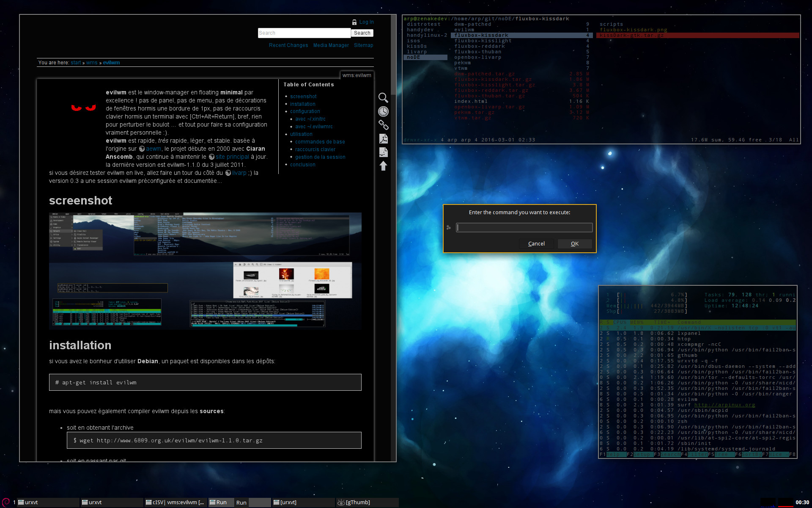Click the document export icon below the PDF icon
Image resolution: width=812 pixels, height=508 pixels.
[x=383, y=152]
